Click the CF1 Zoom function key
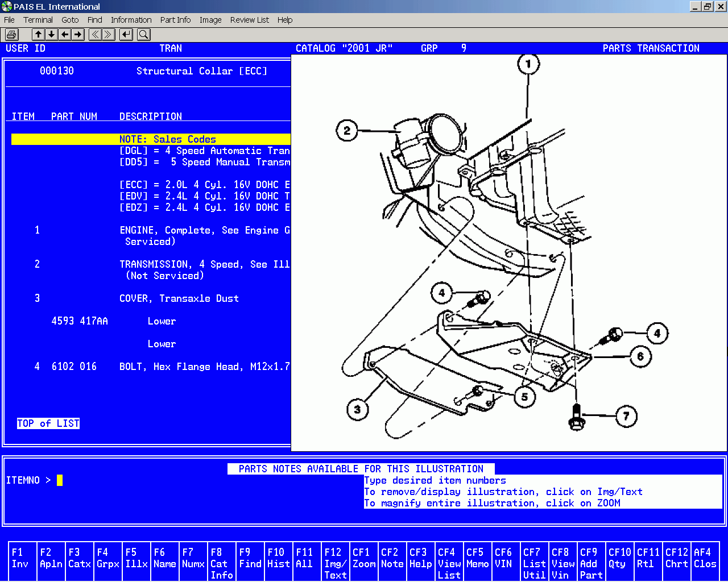This screenshot has width=728, height=582. click(x=364, y=562)
